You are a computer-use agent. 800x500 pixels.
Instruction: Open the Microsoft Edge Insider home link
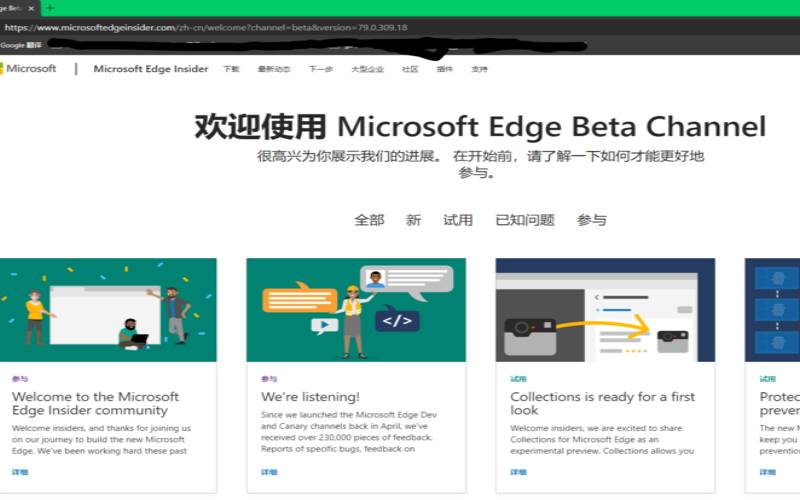[151, 69]
